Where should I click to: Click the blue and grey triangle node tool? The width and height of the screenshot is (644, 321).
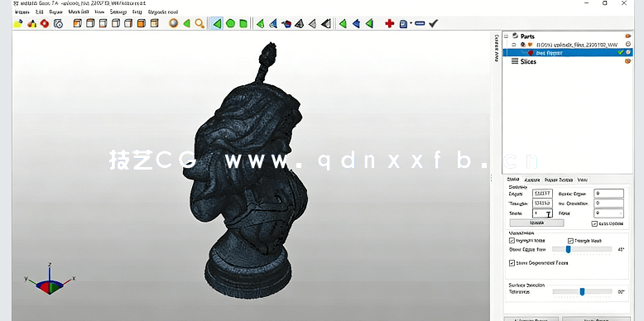click(273, 23)
